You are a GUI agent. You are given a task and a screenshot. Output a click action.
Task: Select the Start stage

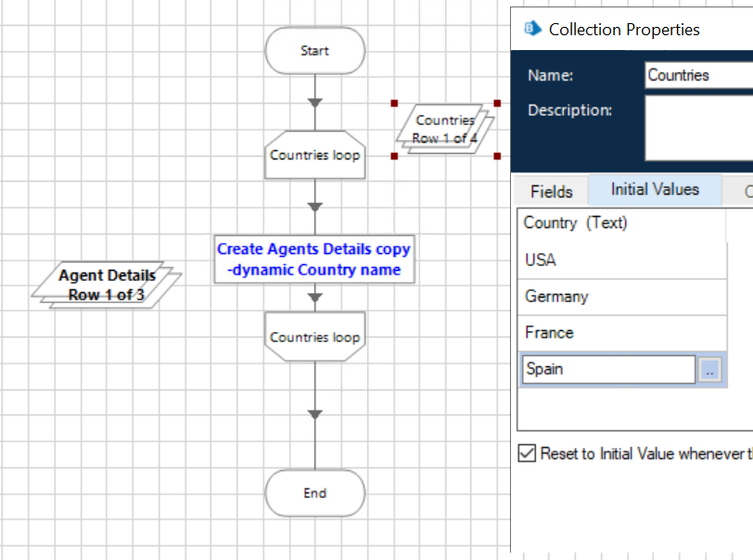coord(315,51)
